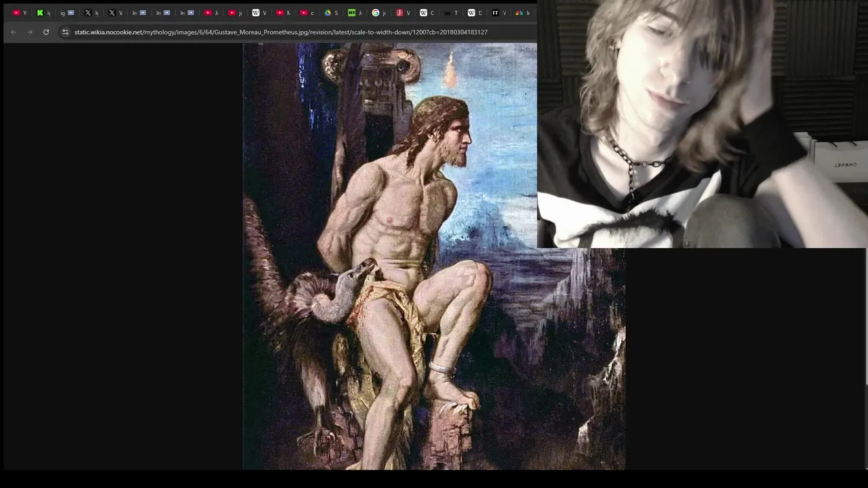Go back to the previous page
The height and width of the screenshot is (488, 868).
coord(14,32)
